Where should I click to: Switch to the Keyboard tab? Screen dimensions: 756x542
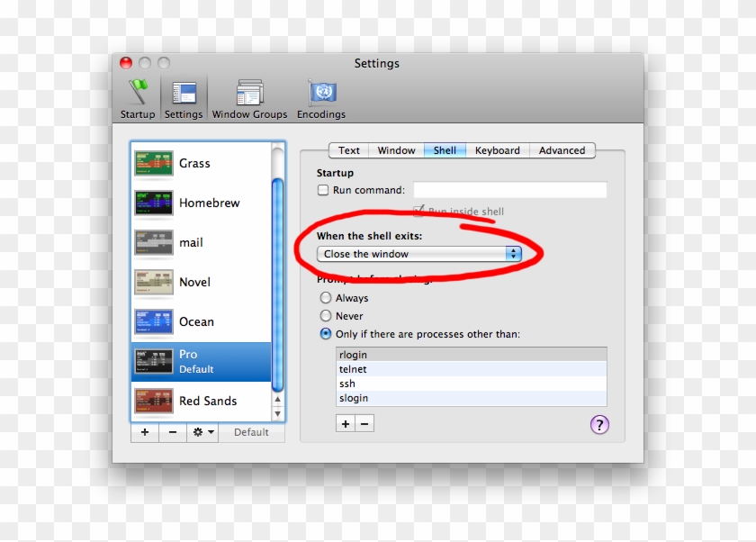(x=498, y=150)
